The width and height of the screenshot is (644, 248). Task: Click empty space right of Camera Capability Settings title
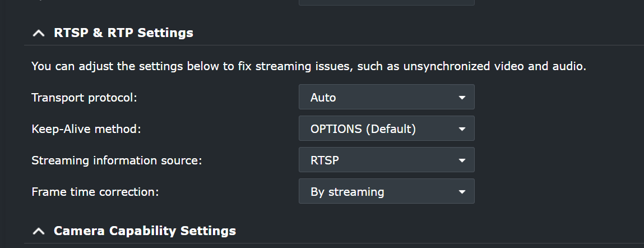click(437, 231)
